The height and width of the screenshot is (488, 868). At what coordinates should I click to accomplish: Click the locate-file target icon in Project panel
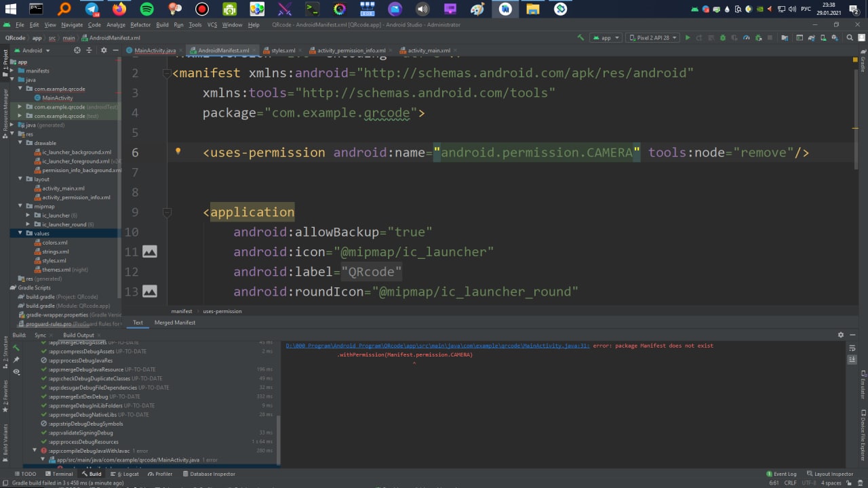pos(77,50)
